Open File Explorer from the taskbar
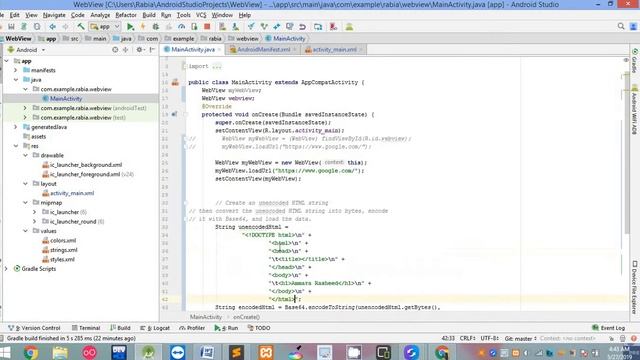The width and height of the screenshot is (640, 360). coord(60,352)
